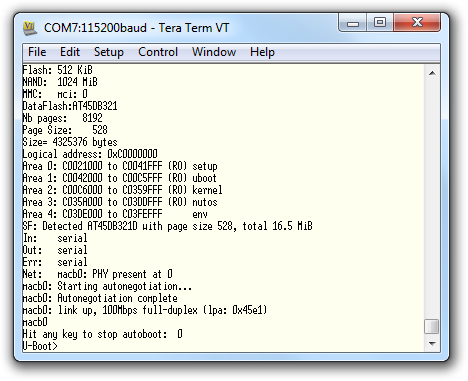Image resolution: width=468 pixels, height=381 pixels.
Task: Click the 'Area 4' env line
Action: click(115, 214)
